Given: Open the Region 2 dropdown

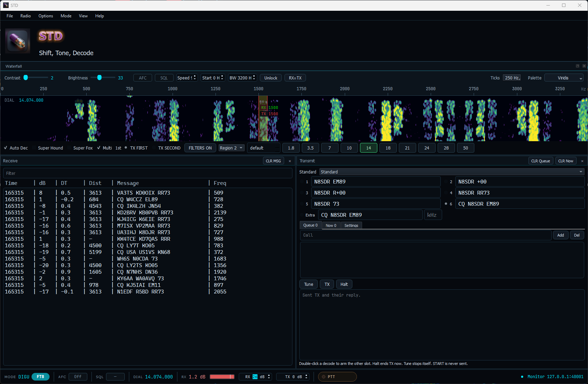Looking at the screenshot, I should [x=231, y=148].
